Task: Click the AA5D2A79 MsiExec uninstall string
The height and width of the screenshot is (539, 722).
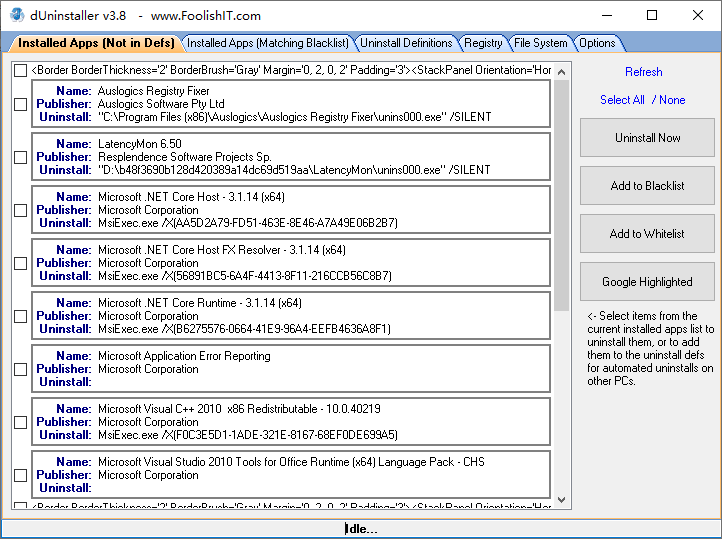Action: pos(248,223)
